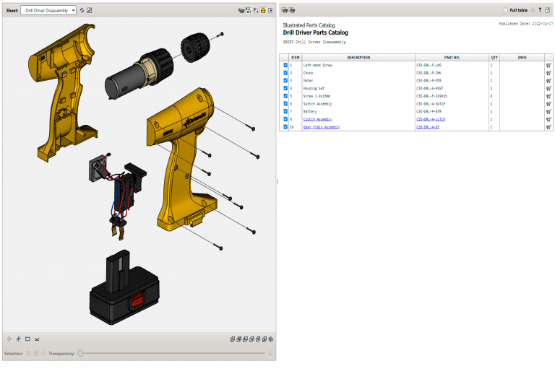Click the pan crosshair tool icon
This screenshot has height=392, width=555.
(9, 339)
